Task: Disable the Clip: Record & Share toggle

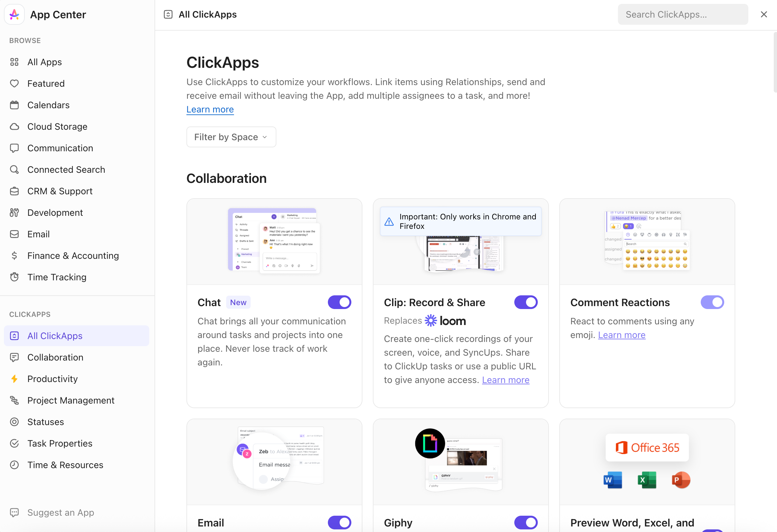Action: click(526, 302)
